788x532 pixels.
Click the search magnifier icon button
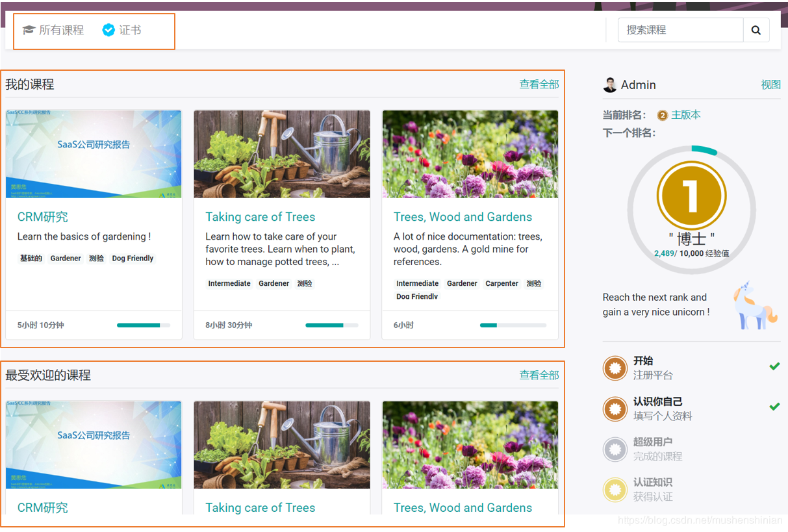click(x=756, y=30)
